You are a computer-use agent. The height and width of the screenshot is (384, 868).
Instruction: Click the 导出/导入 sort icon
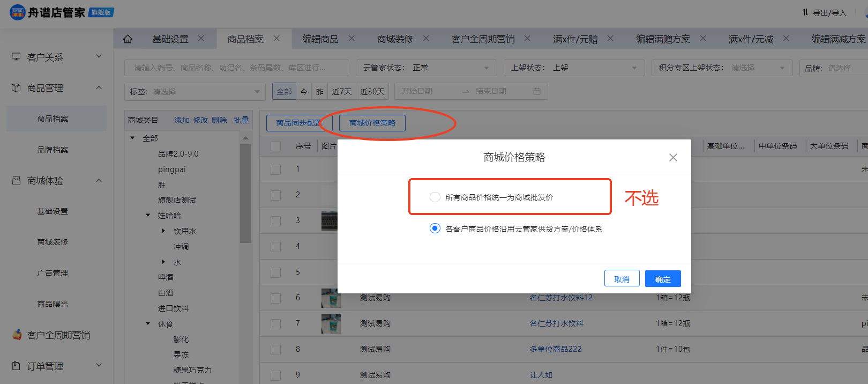[x=805, y=12]
